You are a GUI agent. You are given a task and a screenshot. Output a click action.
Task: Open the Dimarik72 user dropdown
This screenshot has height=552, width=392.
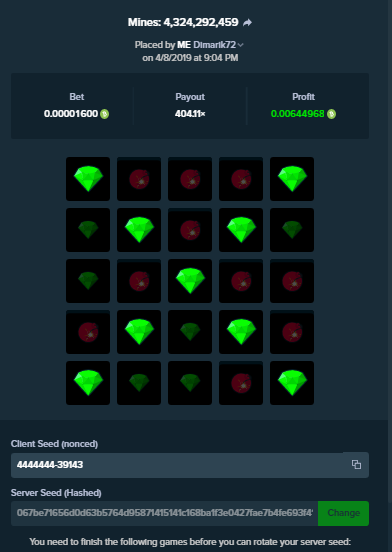click(x=218, y=45)
